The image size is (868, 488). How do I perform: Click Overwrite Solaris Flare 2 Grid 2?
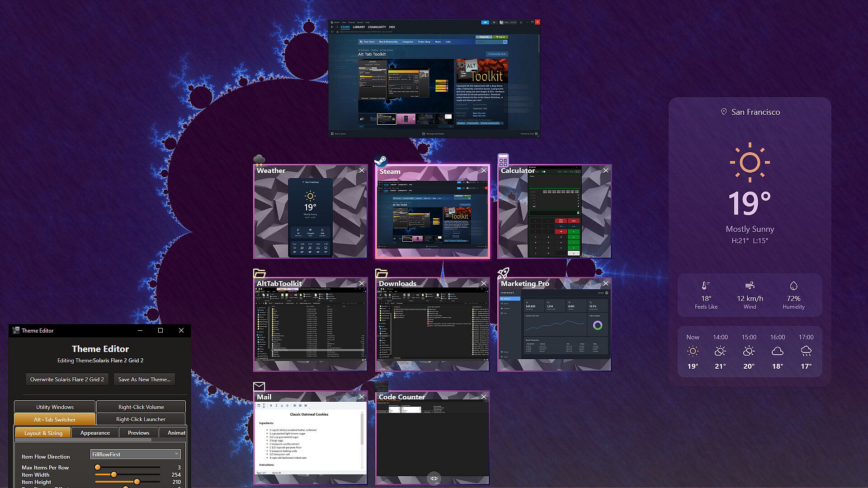67,379
